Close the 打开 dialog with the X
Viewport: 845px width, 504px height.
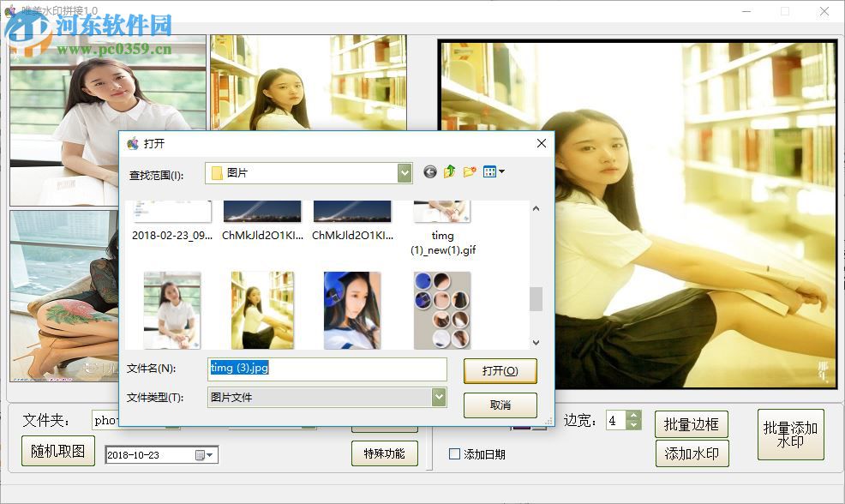541,144
